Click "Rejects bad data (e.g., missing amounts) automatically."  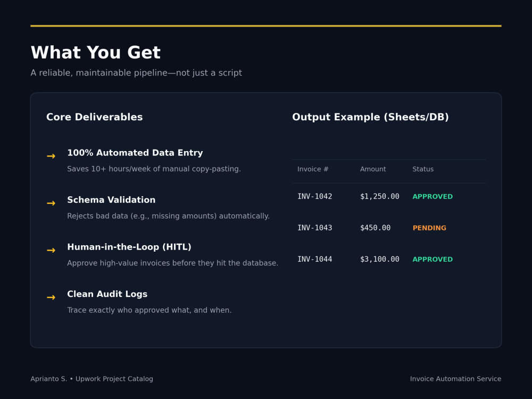click(x=168, y=216)
